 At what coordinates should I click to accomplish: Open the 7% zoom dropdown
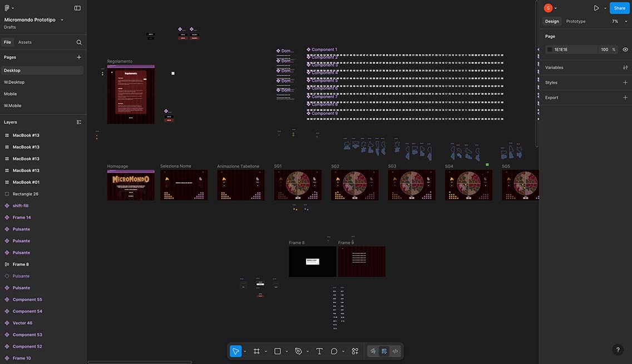[x=618, y=21]
